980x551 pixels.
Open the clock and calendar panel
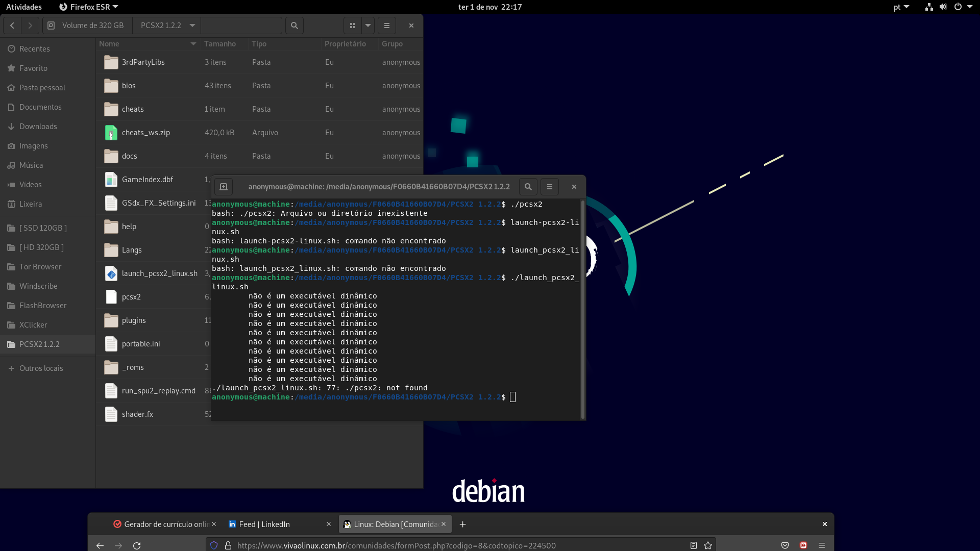click(x=490, y=7)
